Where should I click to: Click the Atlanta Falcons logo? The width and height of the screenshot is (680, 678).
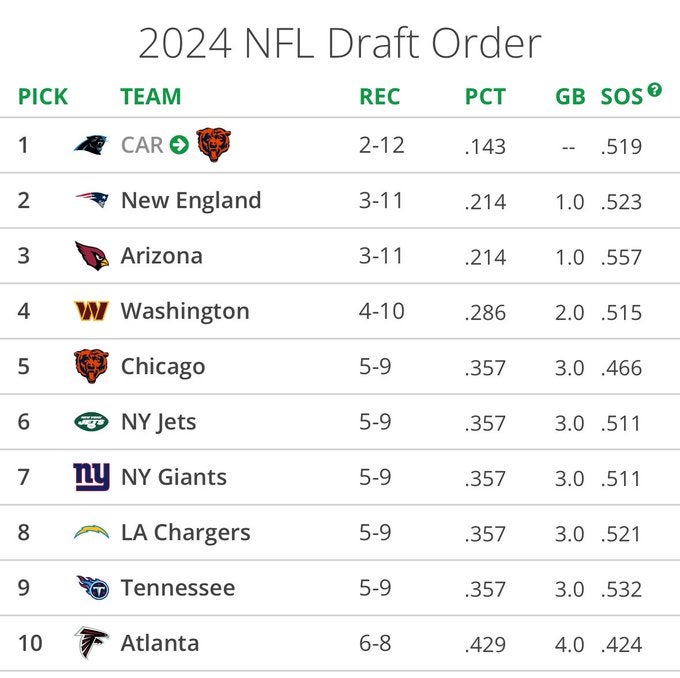[91, 643]
